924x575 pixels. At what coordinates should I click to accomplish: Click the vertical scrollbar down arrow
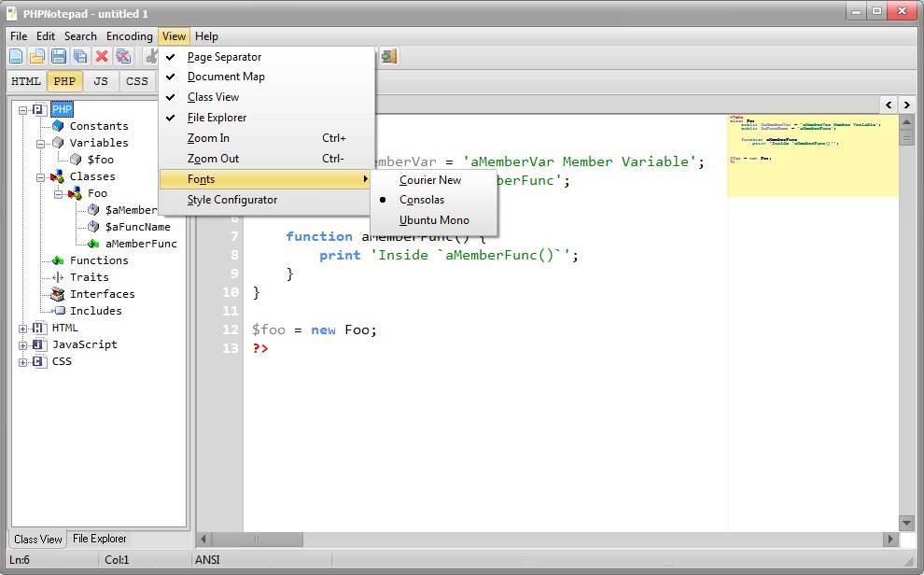coord(906,523)
